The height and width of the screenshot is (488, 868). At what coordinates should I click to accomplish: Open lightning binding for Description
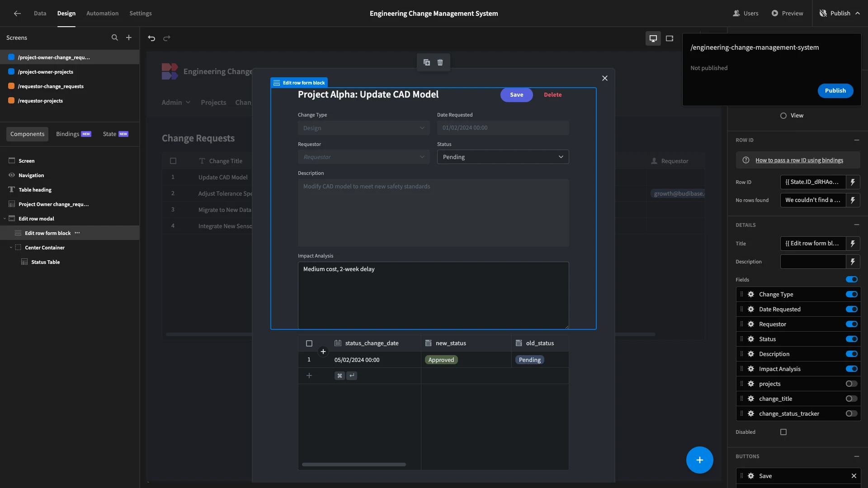click(853, 261)
